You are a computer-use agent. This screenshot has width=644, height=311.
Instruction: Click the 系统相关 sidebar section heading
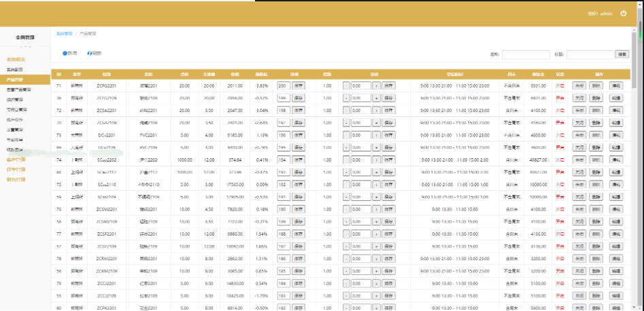pyautogui.click(x=16, y=60)
